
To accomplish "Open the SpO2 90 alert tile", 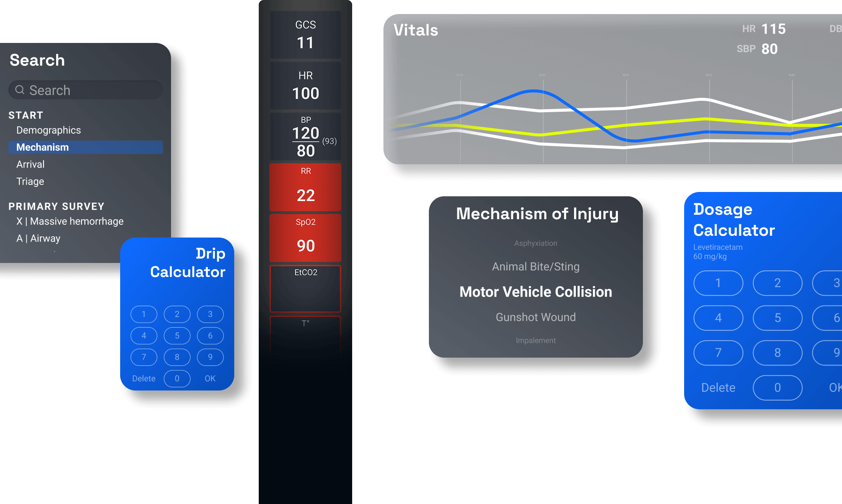I will coord(305,238).
